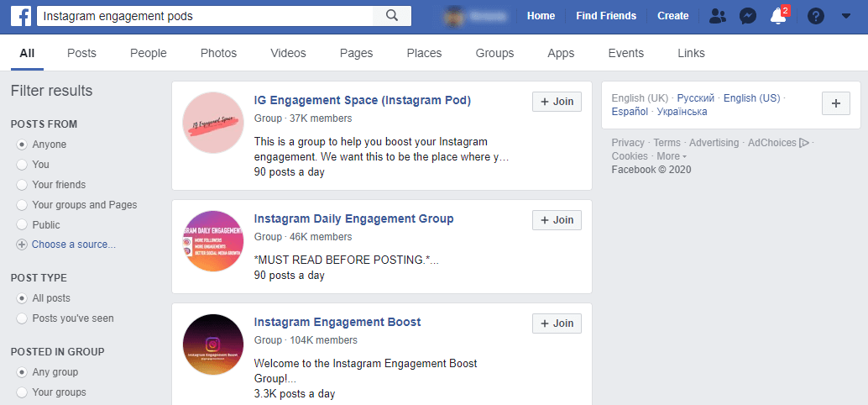
Task: Switch to the Posts tab
Action: coord(82,53)
